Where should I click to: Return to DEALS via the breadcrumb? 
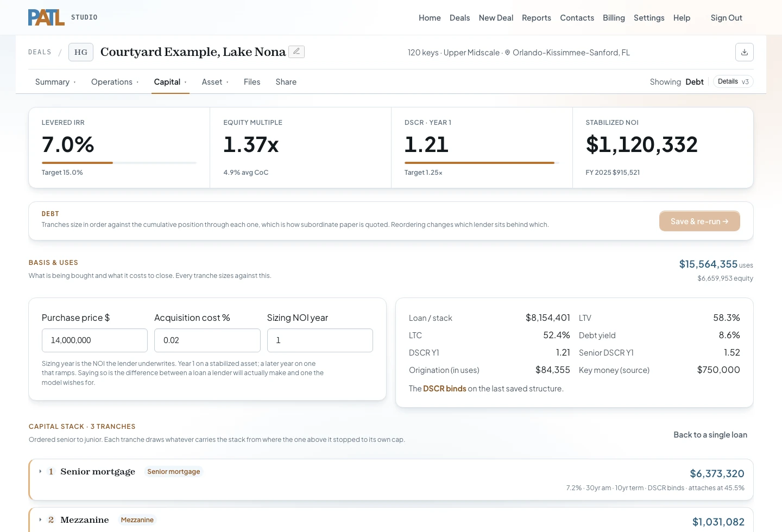[40, 52]
